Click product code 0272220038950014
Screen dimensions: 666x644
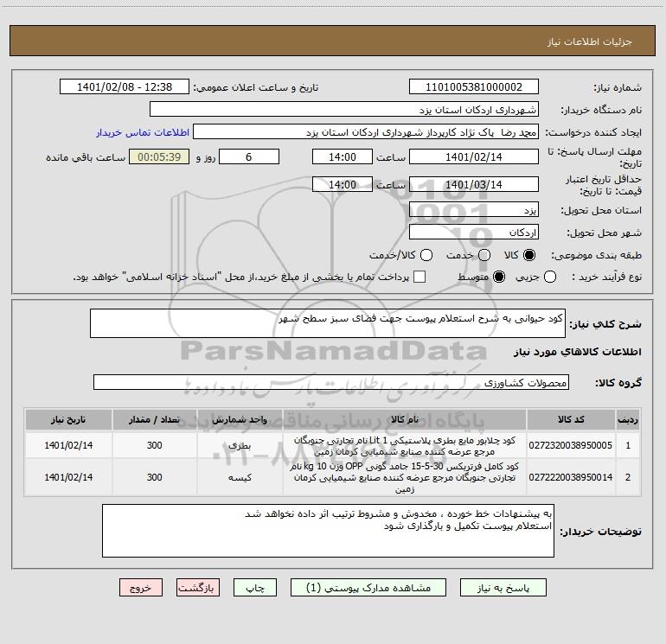571,477
